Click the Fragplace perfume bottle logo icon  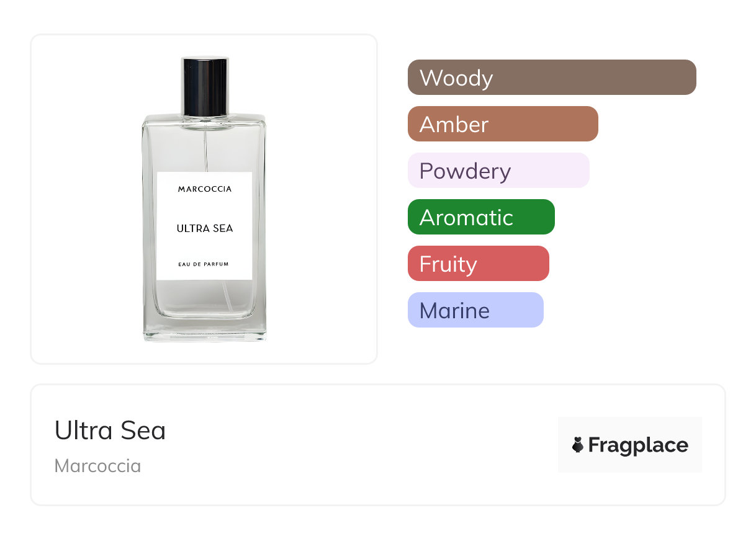tap(578, 445)
